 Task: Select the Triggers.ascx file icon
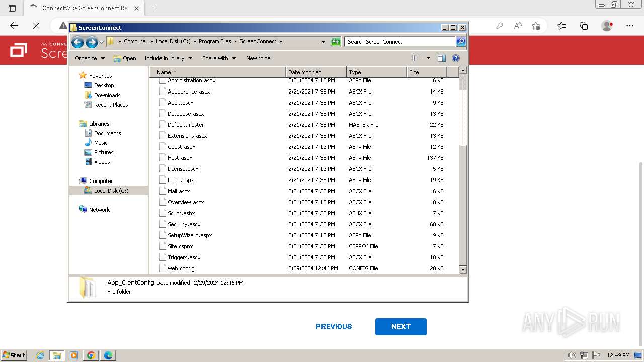[163, 257]
